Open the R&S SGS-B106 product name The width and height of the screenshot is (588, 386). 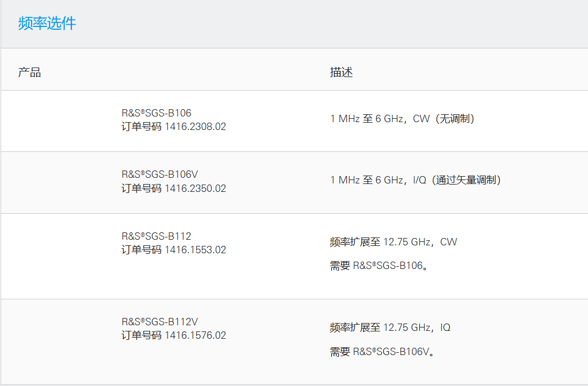tap(156, 113)
